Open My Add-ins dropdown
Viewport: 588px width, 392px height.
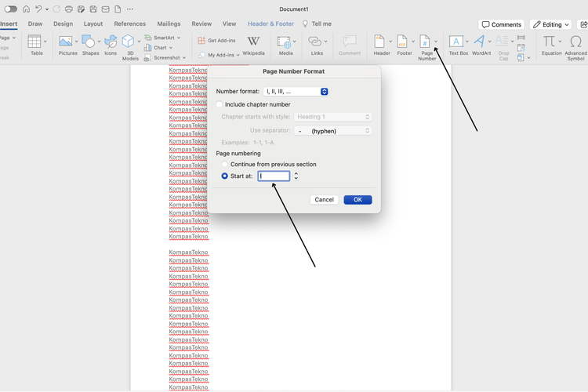point(219,55)
